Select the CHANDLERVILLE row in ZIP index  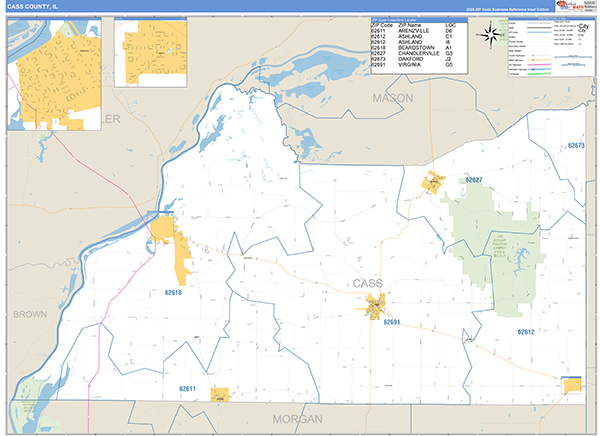coord(413,54)
